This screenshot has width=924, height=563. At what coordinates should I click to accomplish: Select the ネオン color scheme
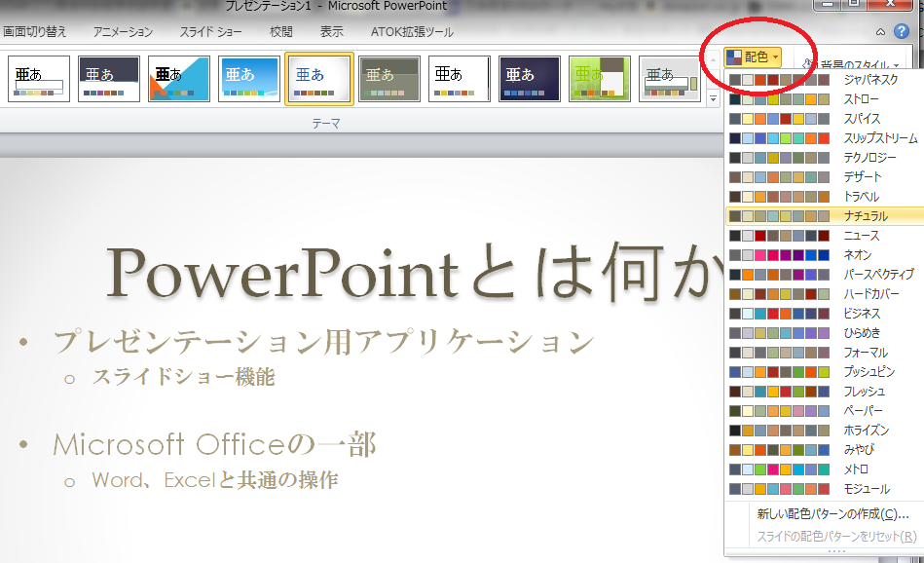(x=825, y=254)
